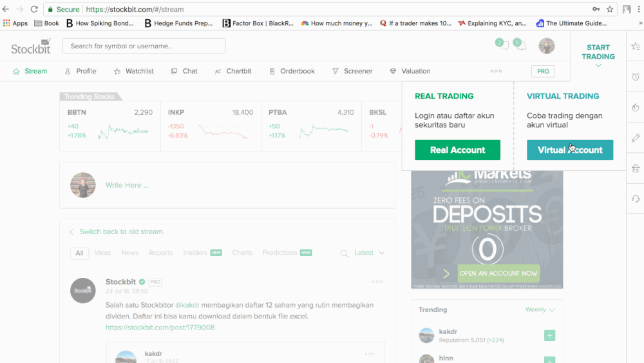This screenshot has width=644, height=363.
Task: Open PTBA trending stock card
Action: (311, 126)
